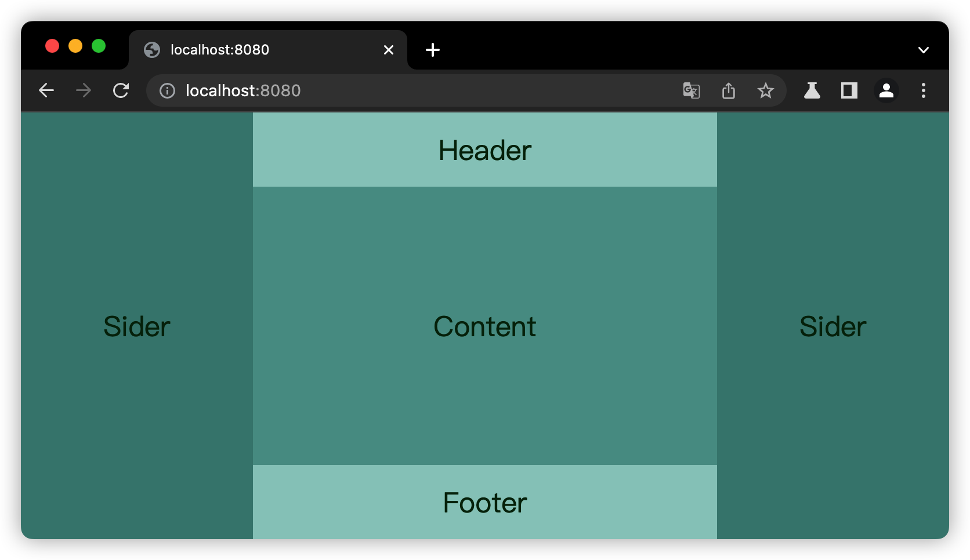Open Chrome's three-dot menu
This screenshot has width=970, height=560.
924,90
